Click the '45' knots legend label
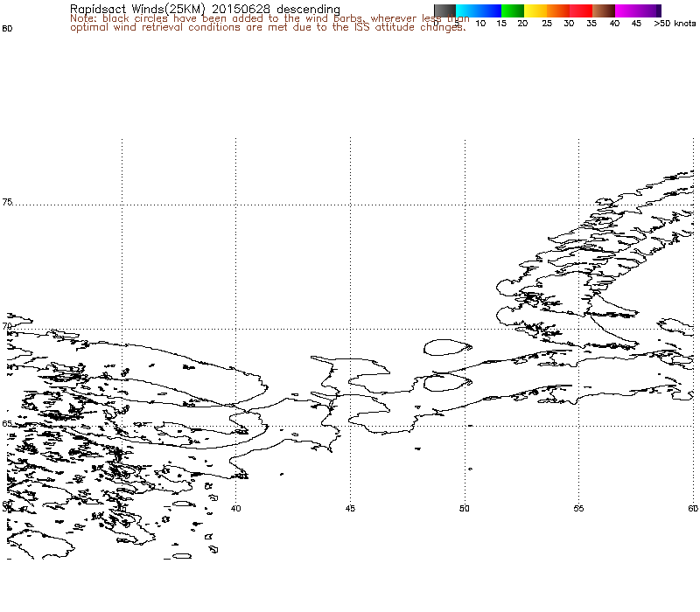This screenshot has height=612, width=700. coord(637,24)
